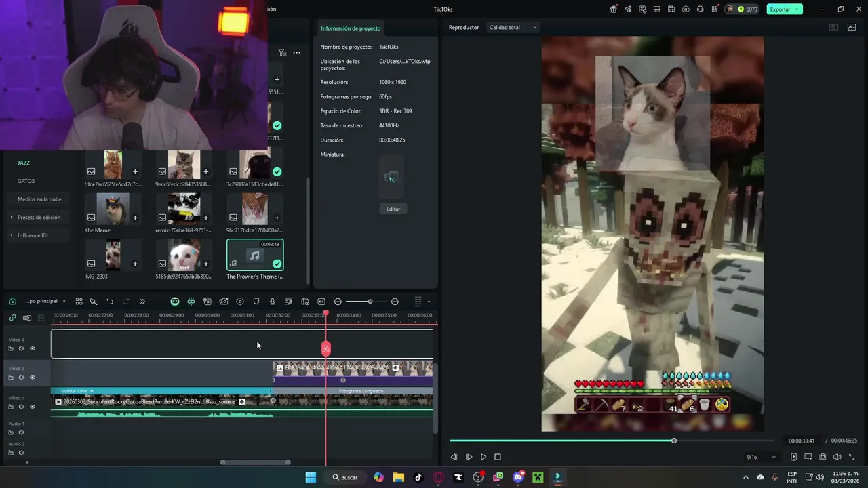This screenshot has width=868, height=488.
Task: Click the timeline home icon
Action: tap(12, 302)
